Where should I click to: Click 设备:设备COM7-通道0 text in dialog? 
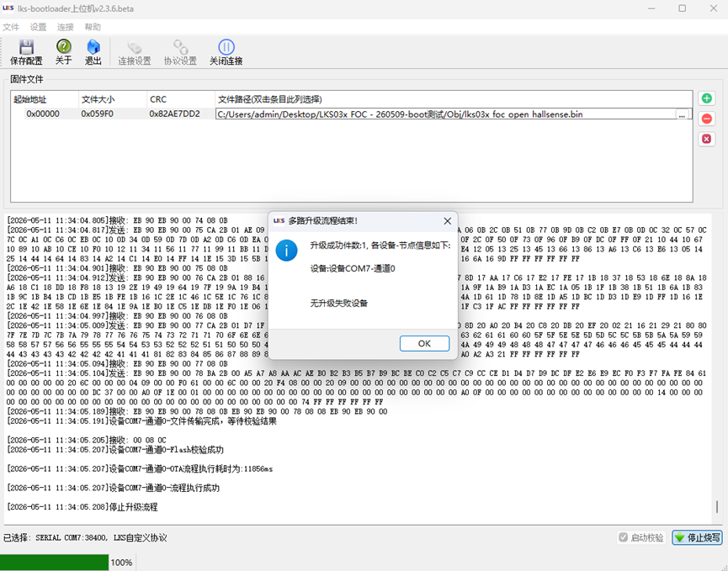(353, 268)
